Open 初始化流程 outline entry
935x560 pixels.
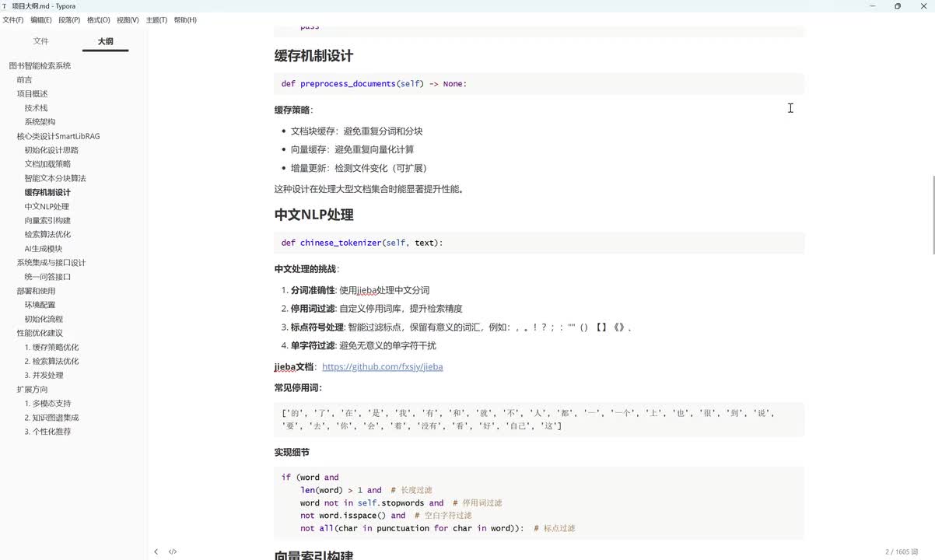44,319
